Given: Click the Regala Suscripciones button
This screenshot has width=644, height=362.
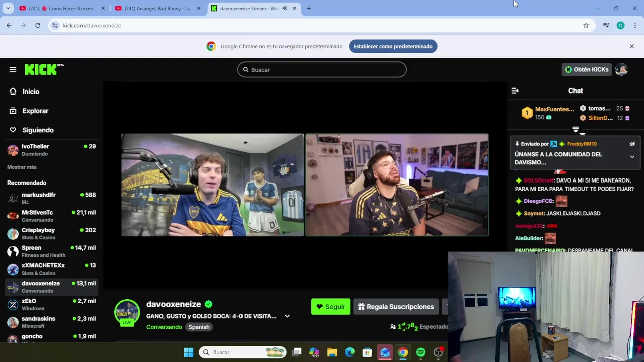Looking at the screenshot, I should coord(396,307).
